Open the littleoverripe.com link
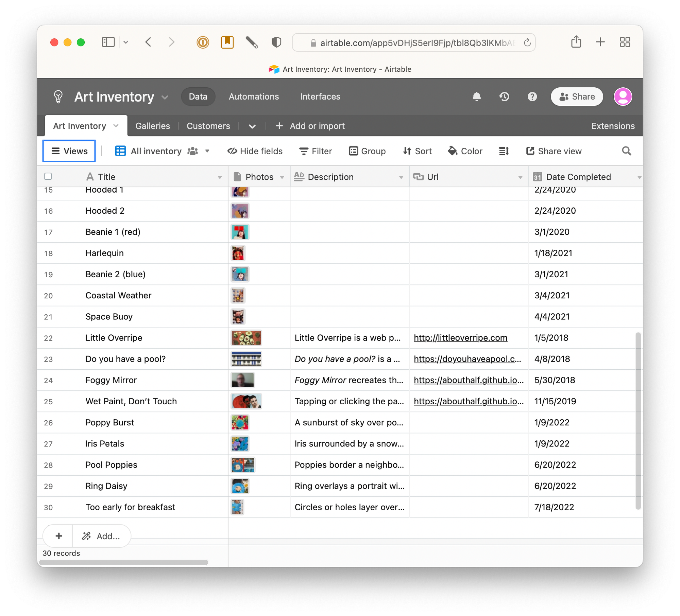This screenshot has height=616, width=680. coord(460,338)
